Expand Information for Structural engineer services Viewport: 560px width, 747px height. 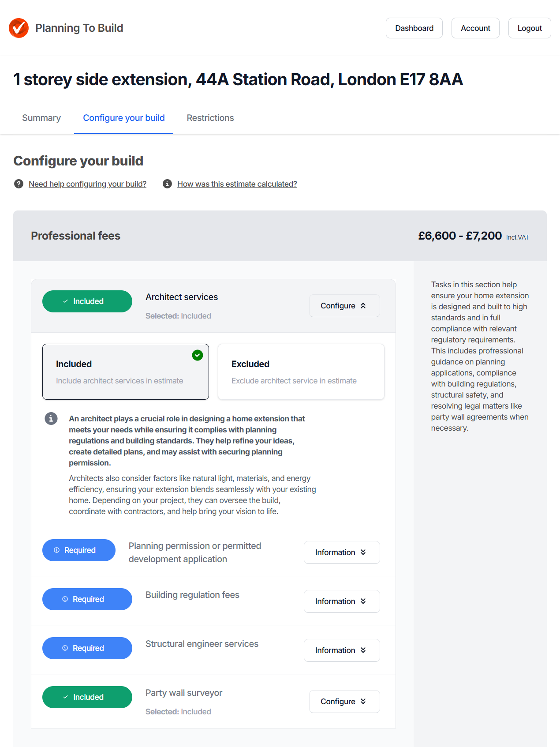(341, 650)
